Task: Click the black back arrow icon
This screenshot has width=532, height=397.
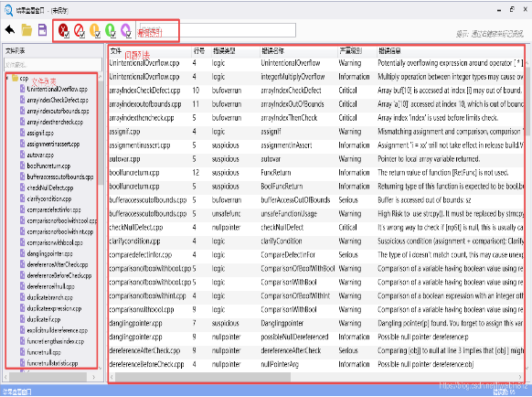Action: tap(10, 30)
